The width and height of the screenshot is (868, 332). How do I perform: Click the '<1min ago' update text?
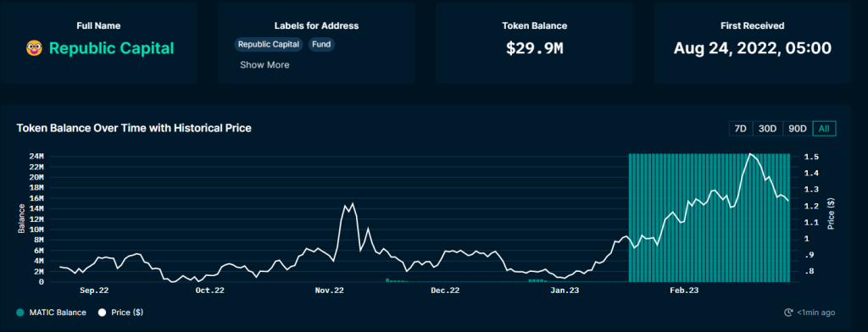[x=816, y=313]
